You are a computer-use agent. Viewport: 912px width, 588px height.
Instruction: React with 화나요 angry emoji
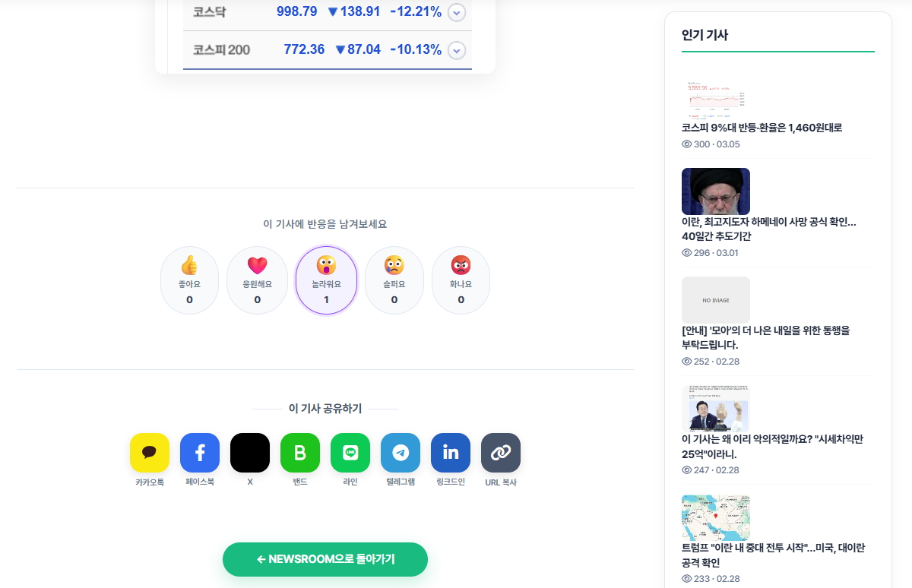click(461, 280)
